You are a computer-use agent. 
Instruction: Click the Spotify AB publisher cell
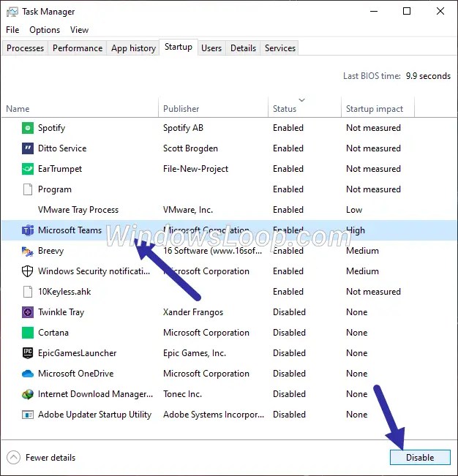click(x=183, y=128)
